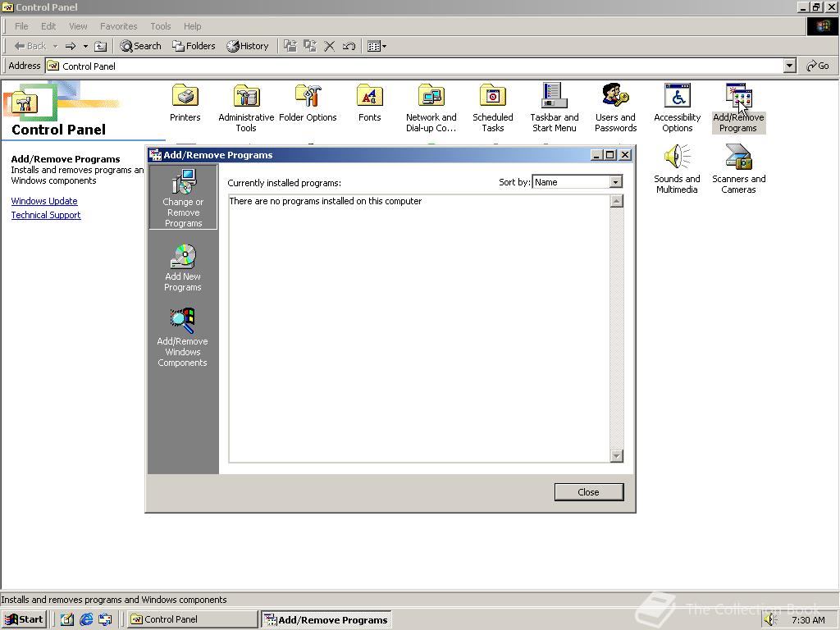Click the Back toolbar button
840x630 pixels.
(30, 46)
